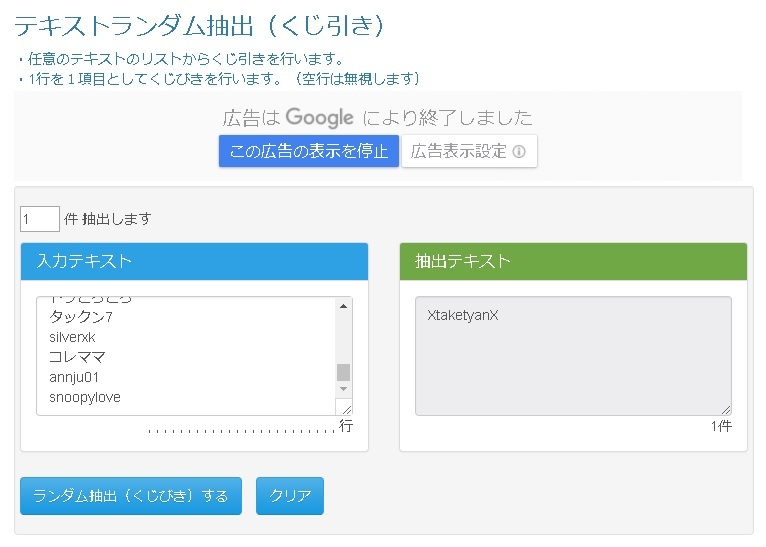Click the コレママ entry in the input list
The width and height of the screenshot is (766, 547).
coord(78,357)
